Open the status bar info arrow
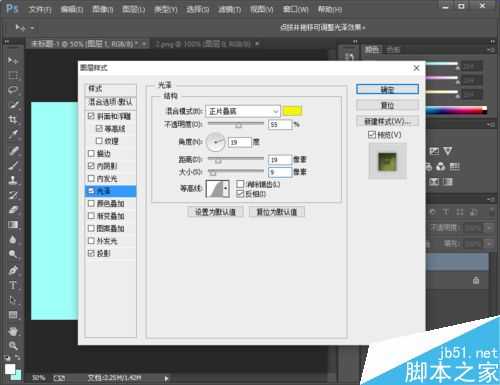The height and width of the screenshot is (385, 500). 166,378
